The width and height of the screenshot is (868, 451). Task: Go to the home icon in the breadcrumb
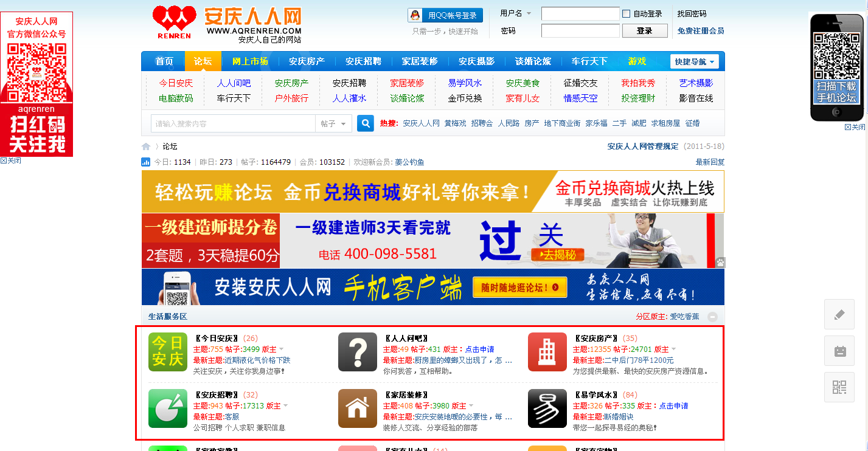pyautogui.click(x=146, y=146)
